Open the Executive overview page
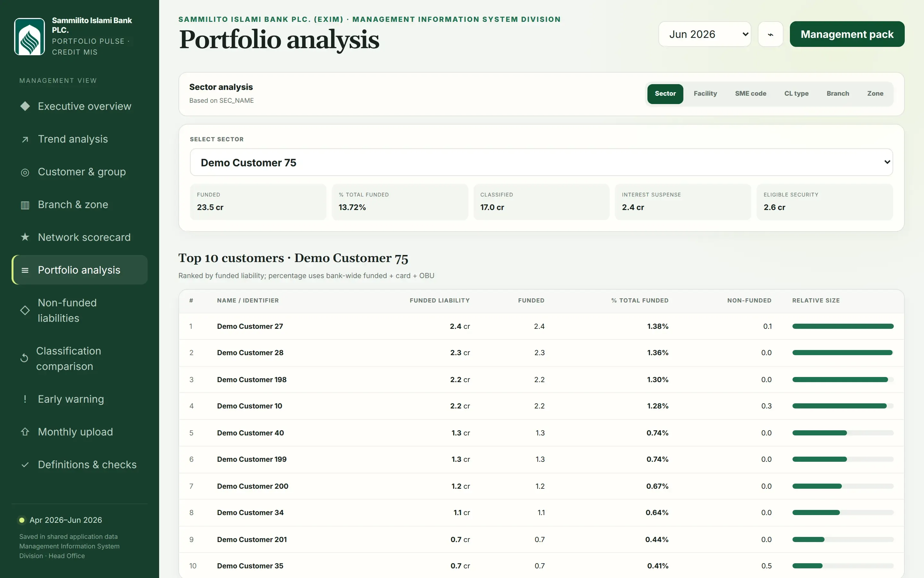The image size is (924, 578). point(80,106)
